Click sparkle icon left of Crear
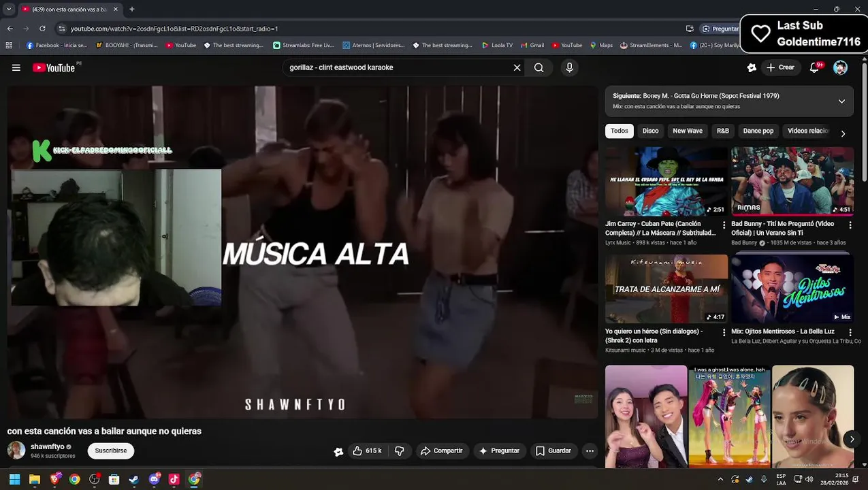Viewport: 868px width, 490px height. tap(752, 67)
